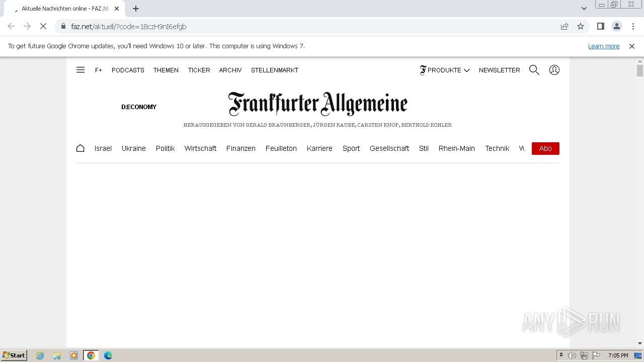Stop loading the page in Chrome
Screen dimensions: 644x362
click(x=43, y=26)
